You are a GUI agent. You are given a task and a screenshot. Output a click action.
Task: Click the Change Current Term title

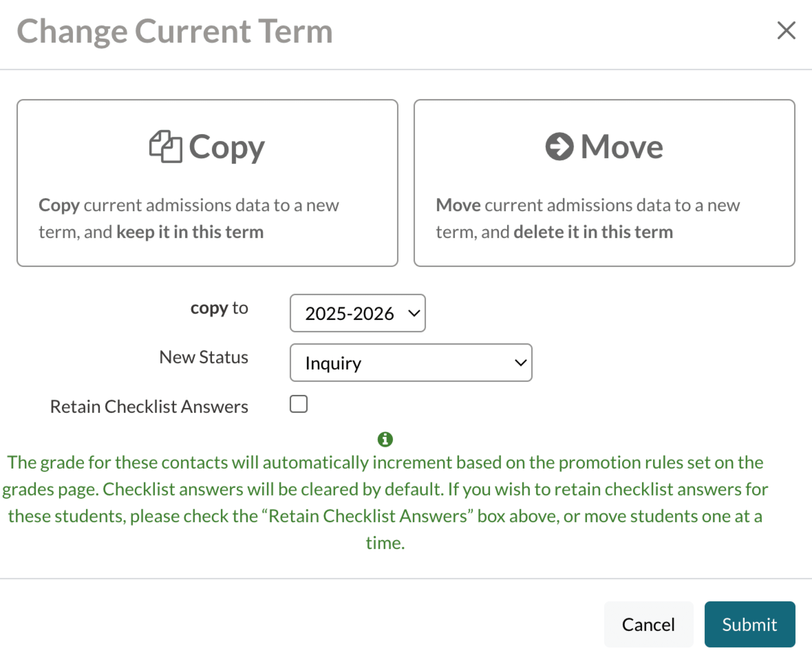174,31
